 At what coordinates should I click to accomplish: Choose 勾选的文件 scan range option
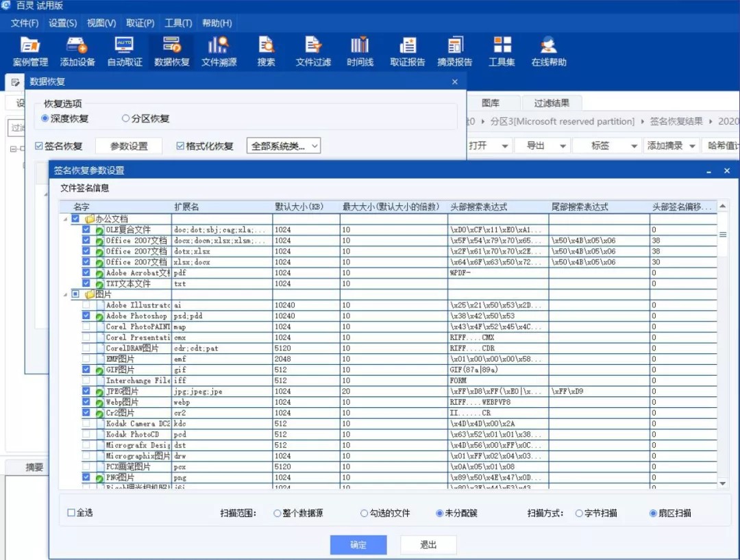[x=364, y=513]
